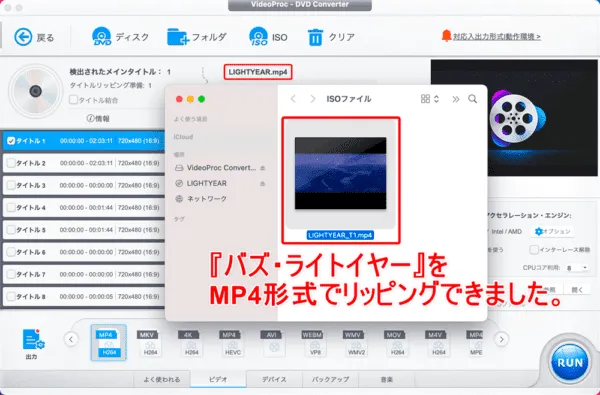Click the 情報 info button
Image resolution: width=600 pixels, height=395 pixels.
(x=98, y=119)
